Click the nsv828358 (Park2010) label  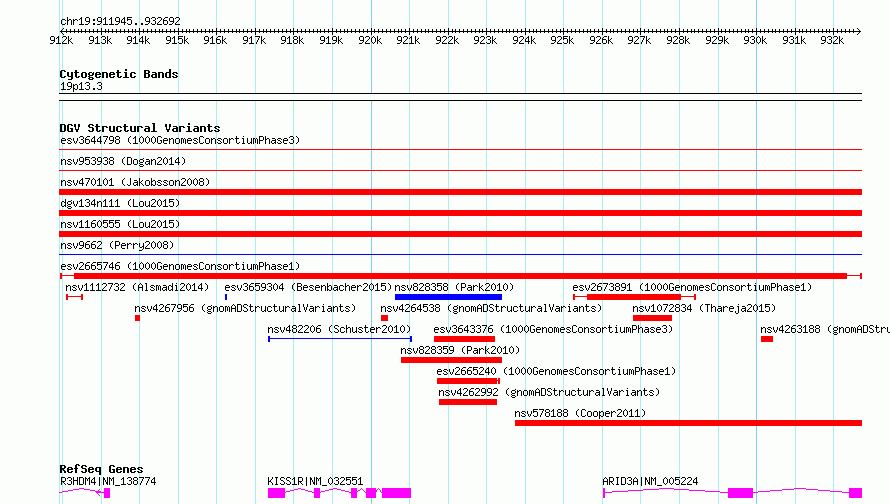click(454, 287)
